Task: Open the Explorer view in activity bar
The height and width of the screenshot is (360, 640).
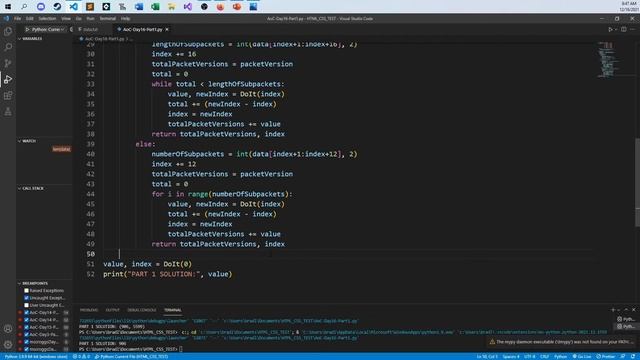Action: (8, 31)
